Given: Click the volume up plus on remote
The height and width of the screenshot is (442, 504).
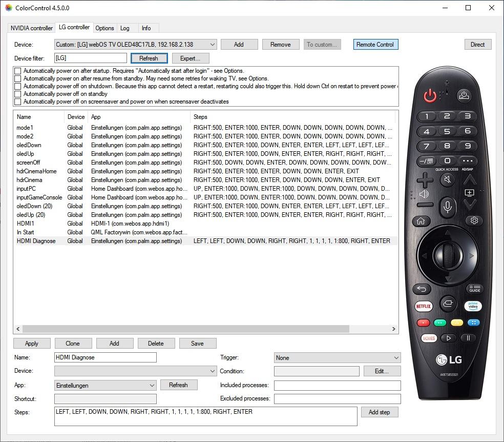Looking at the screenshot, I should coord(425,180).
